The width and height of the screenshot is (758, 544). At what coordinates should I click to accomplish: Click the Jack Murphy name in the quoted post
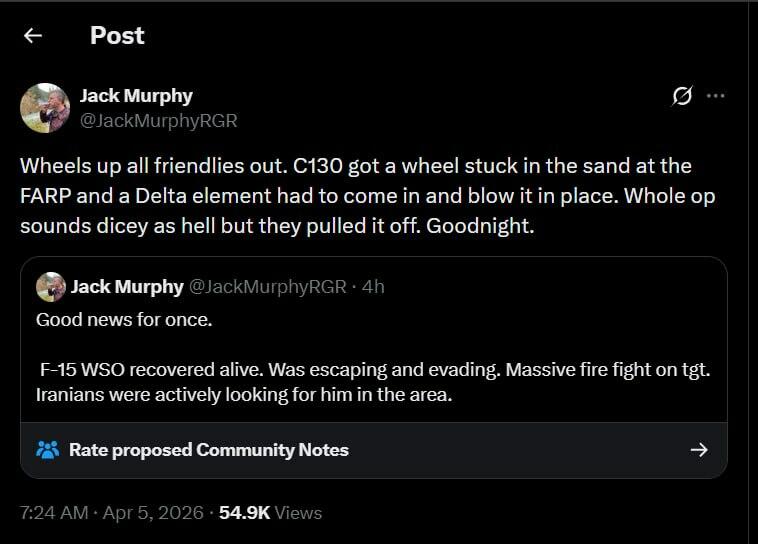point(127,287)
